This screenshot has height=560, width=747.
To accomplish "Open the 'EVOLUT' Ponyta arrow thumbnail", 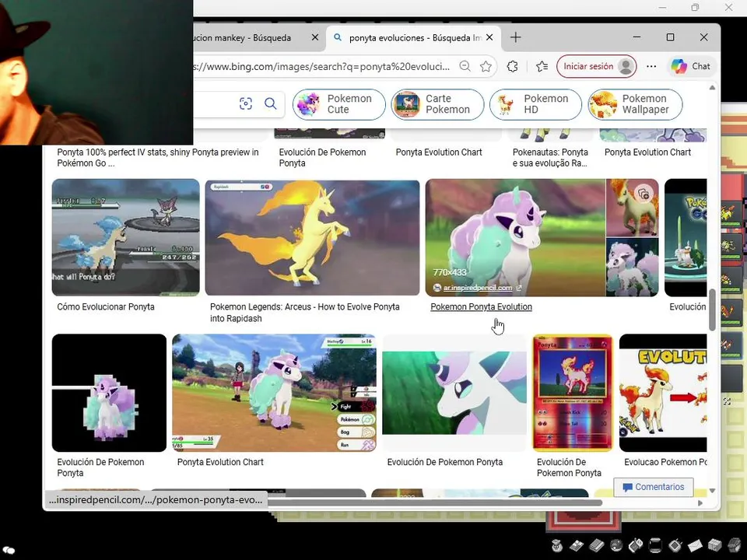I will [x=663, y=392].
